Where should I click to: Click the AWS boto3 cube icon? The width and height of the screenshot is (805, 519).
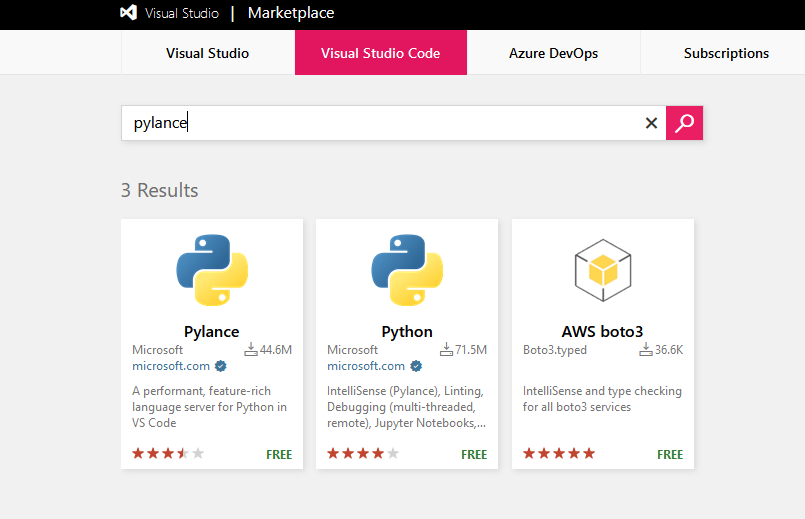[603, 270]
